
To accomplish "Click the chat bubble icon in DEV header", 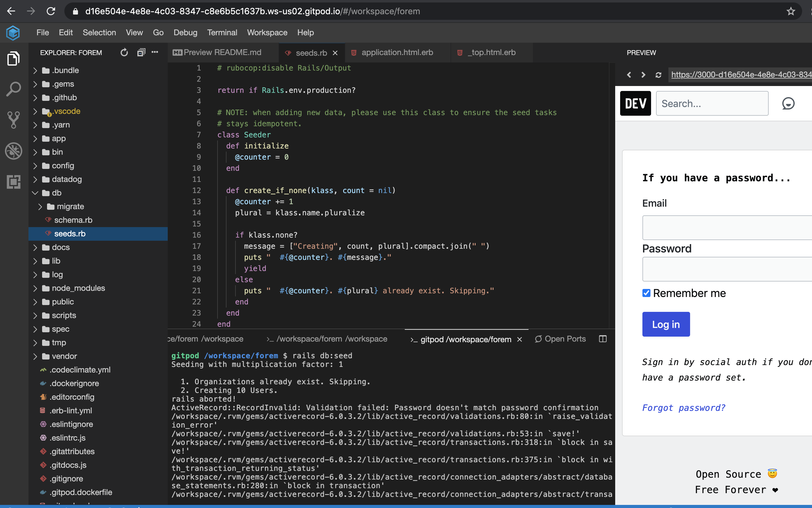I will [788, 103].
